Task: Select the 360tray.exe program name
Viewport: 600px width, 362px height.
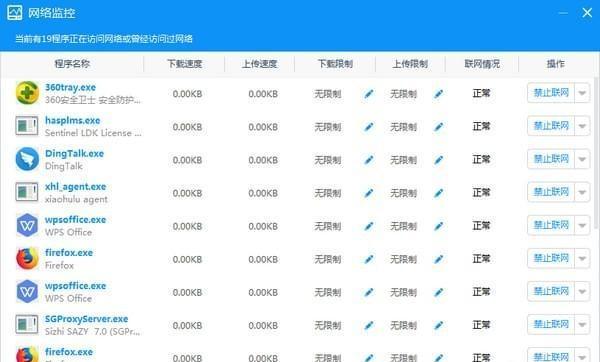Action: coord(70,87)
